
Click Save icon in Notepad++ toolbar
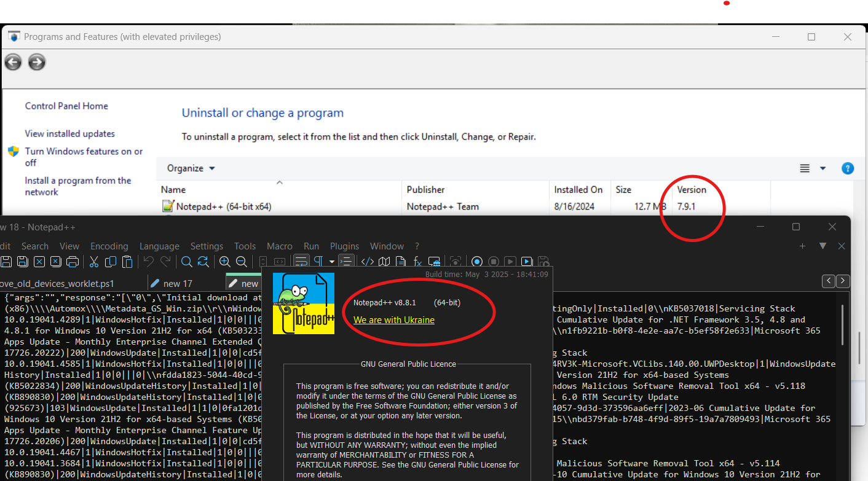[x=6, y=261]
